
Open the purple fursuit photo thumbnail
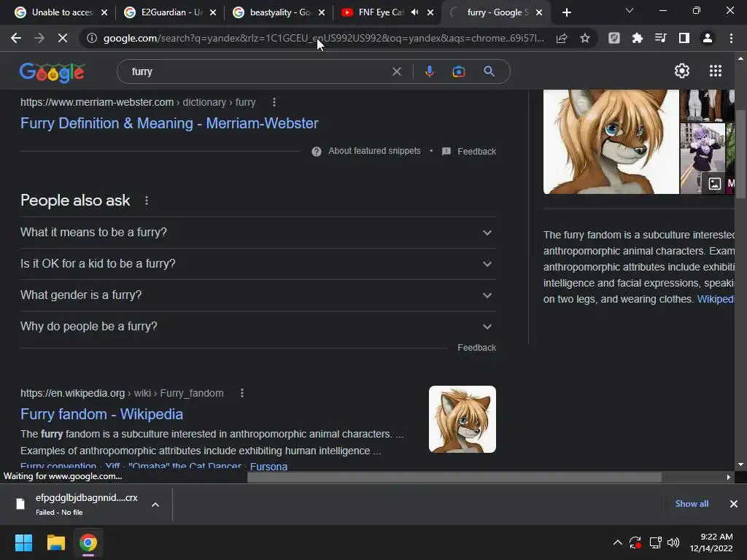(x=703, y=158)
